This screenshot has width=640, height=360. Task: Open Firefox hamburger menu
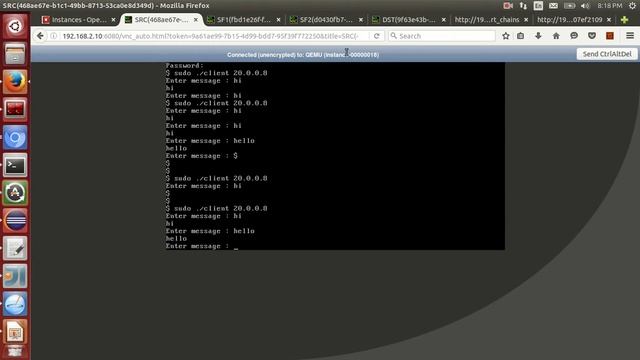tap(630, 36)
